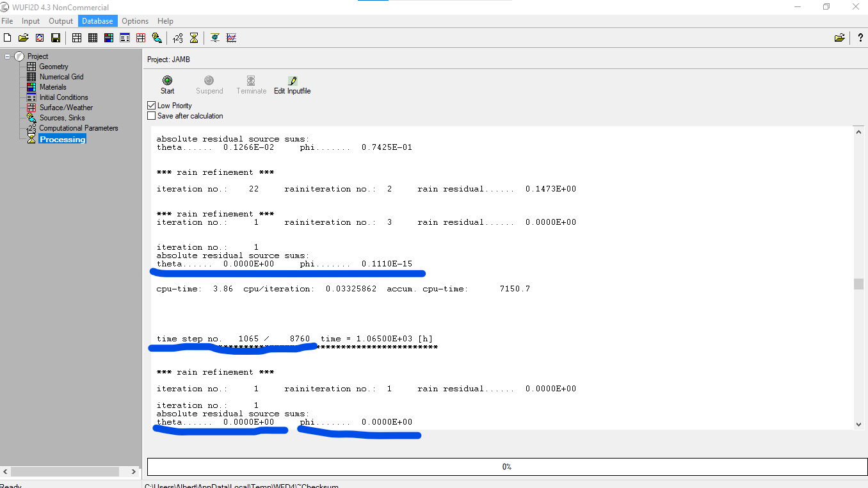The height and width of the screenshot is (488, 868).
Task: Click the hourglass Processing toolbar icon
Action: click(x=194, y=38)
